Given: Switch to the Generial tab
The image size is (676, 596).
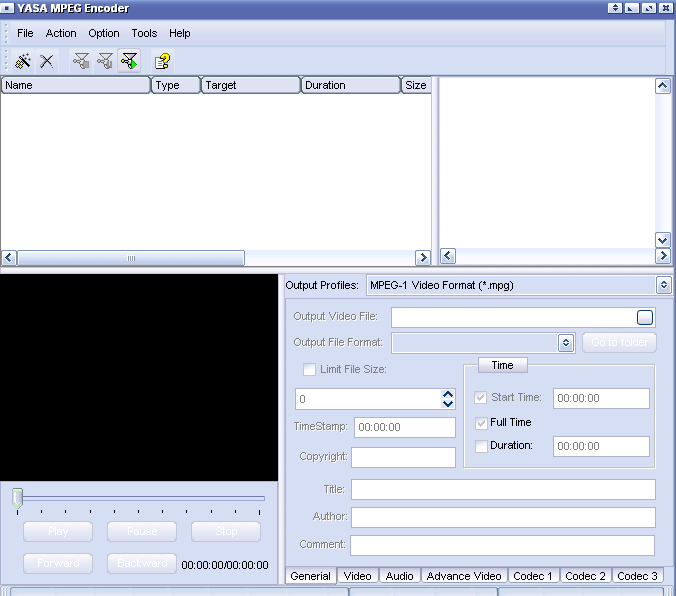Looking at the screenshot, I should 310,576.
